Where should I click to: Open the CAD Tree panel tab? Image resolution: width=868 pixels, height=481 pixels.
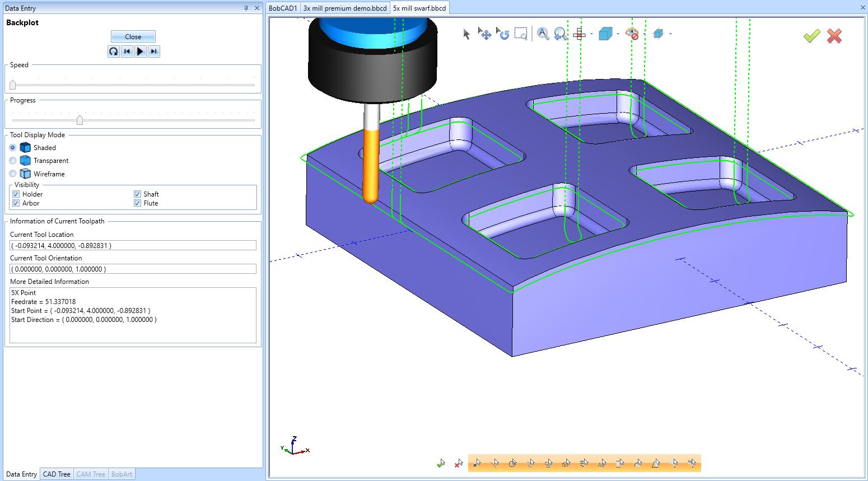point(56,474)
